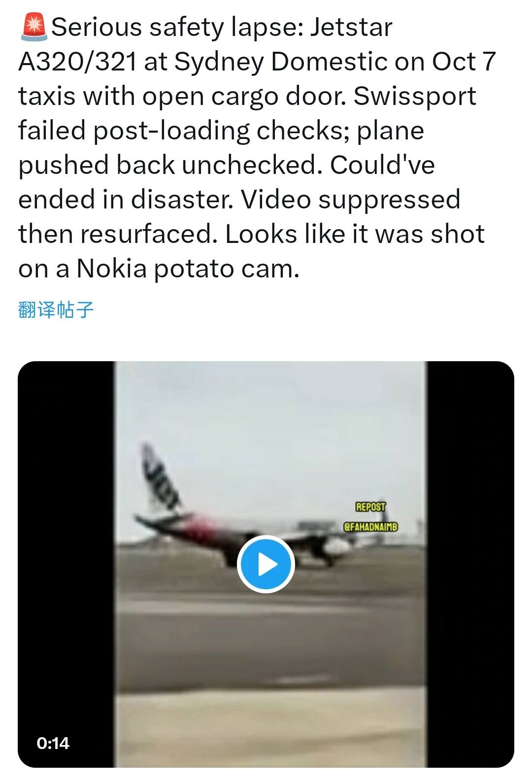The image size is (532, 784).
Task: Click the word Swissport in the post
Action: tap(415, 96)
